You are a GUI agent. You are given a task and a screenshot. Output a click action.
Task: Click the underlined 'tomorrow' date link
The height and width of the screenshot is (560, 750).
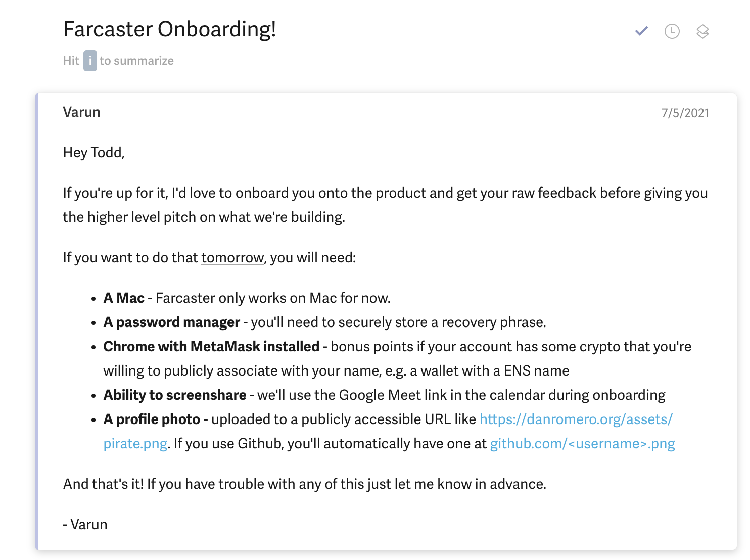pos(232,258)
